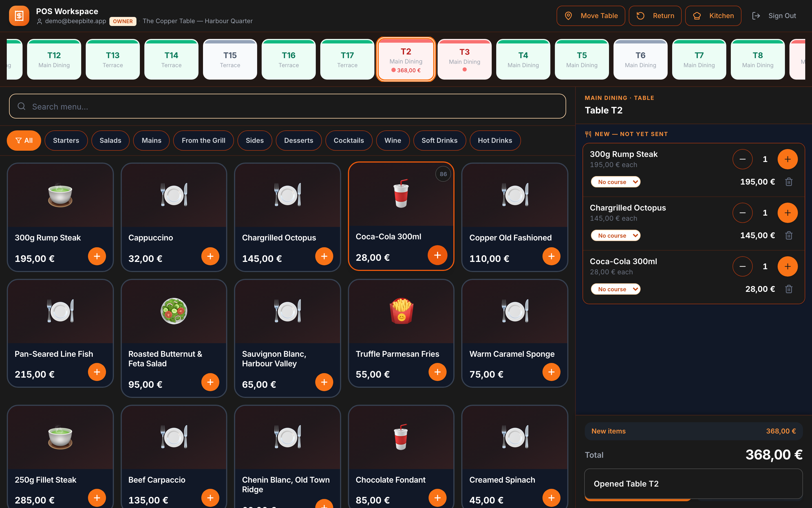Add Creamed Spinach to order

pos(551,498)
